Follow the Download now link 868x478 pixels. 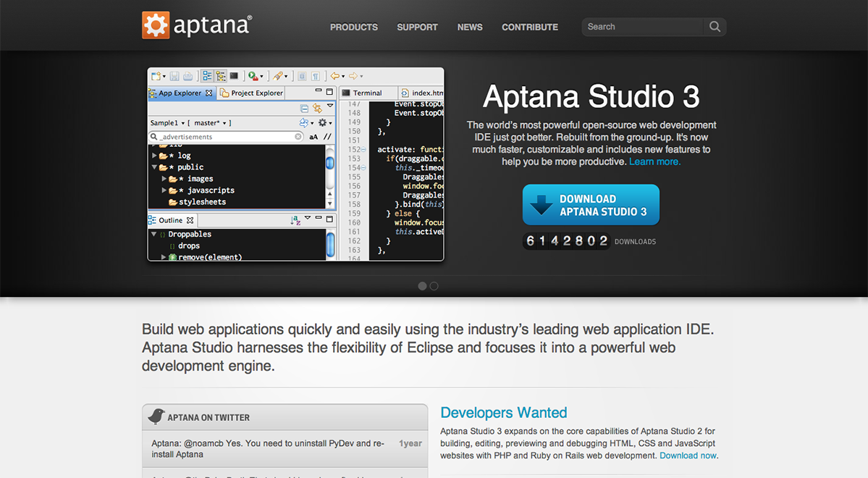pyautogui.click(x=688, y=456)
